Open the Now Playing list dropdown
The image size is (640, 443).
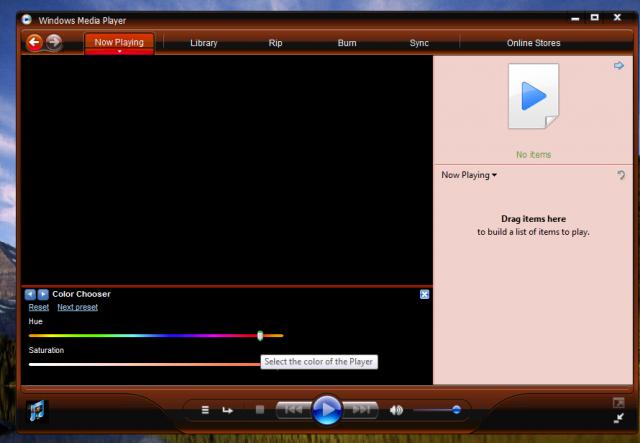tap(469, 175)
